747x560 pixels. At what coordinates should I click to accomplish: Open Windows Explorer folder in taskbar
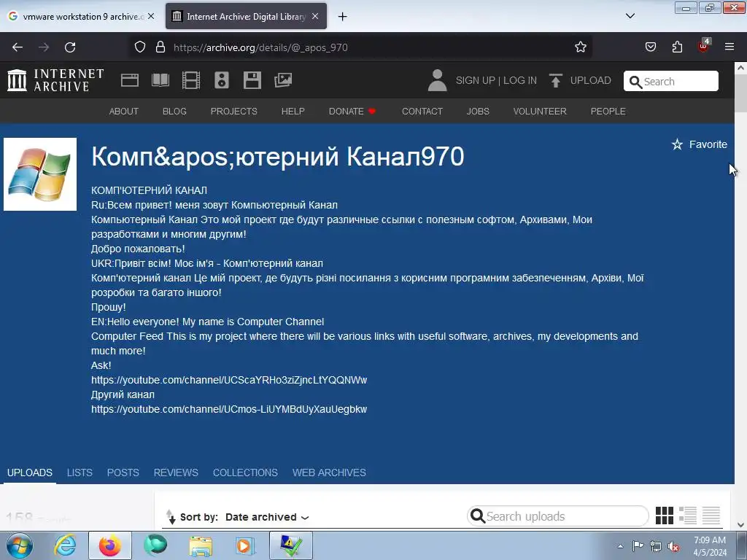(x=201, y=545)
